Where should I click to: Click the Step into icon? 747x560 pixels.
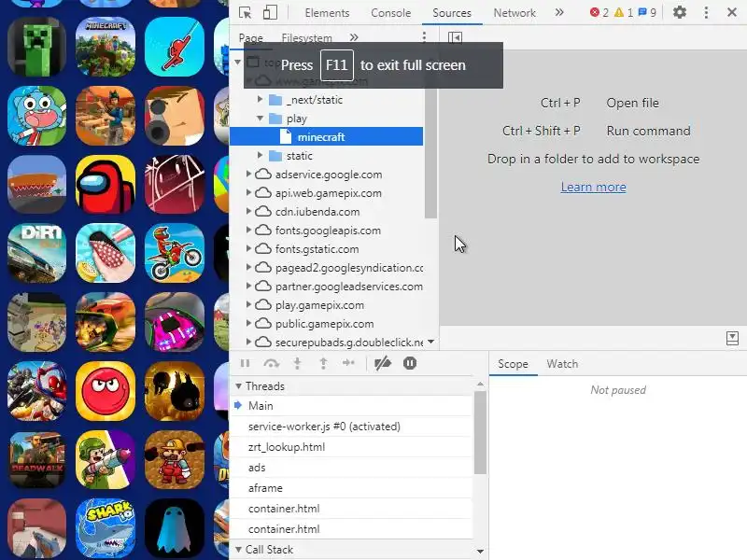tap(297, 363)
